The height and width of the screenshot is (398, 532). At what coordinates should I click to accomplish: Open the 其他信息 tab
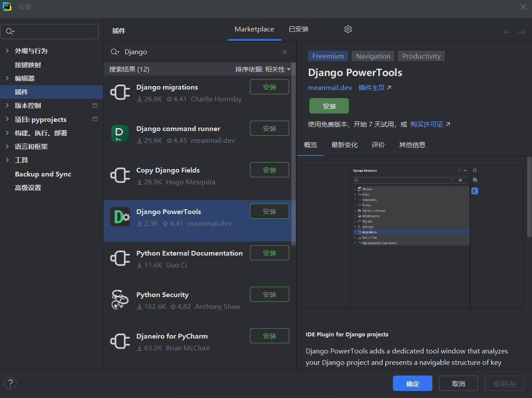pos(412,145)
